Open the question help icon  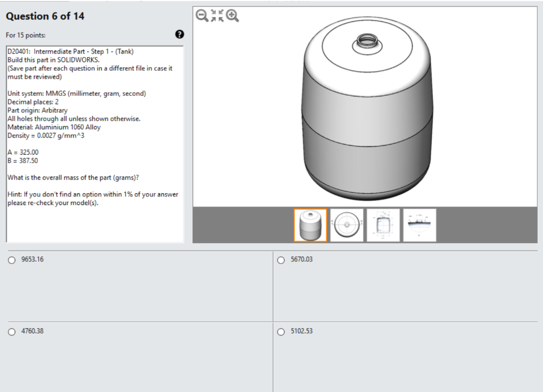[179, 34]
